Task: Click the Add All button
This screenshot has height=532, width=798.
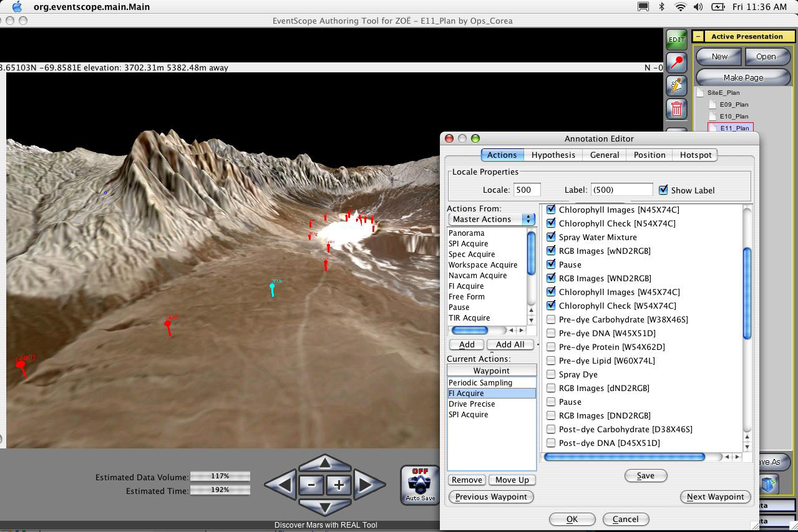Action: (x=510, y=344)
